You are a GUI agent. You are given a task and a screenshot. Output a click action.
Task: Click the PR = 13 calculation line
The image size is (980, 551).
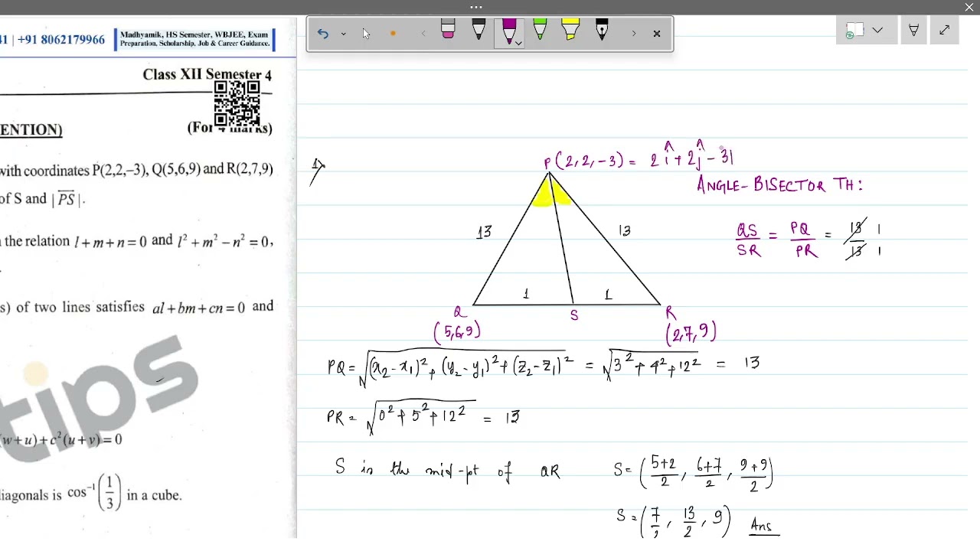click(423, 418)
